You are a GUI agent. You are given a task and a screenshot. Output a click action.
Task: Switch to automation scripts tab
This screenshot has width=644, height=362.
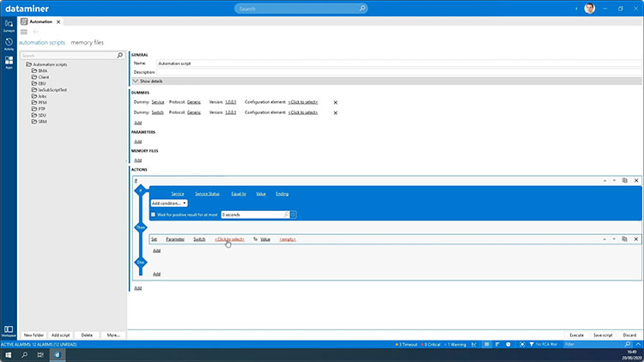42,42
